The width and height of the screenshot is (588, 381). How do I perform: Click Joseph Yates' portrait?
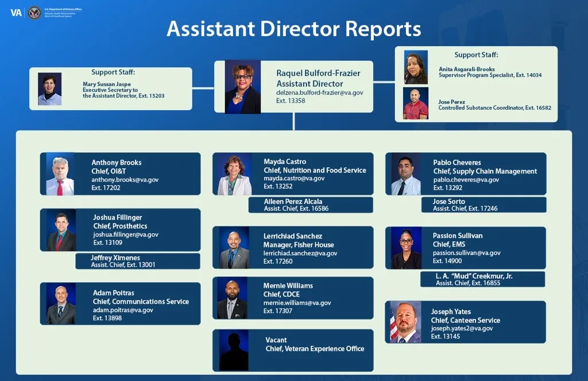point(405,322)
